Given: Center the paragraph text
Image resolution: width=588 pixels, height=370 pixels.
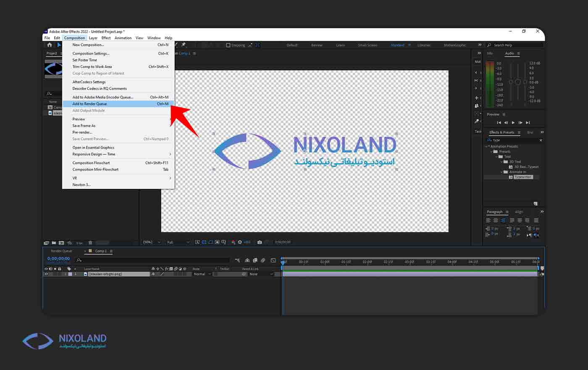Looking at the screenshot, I should click(496, 220).
